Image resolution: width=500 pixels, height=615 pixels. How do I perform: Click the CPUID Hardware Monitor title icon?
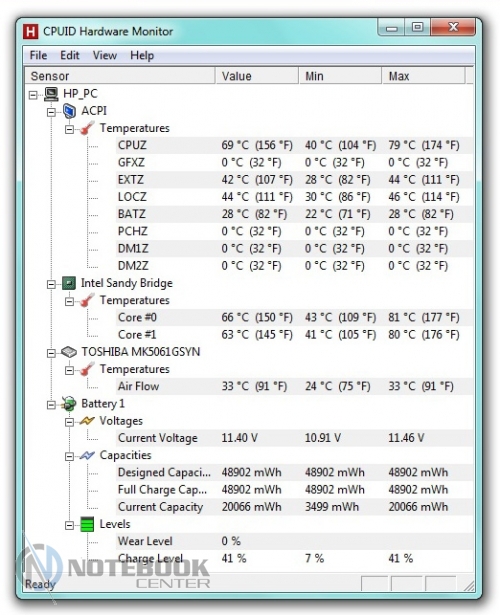[31, 31]
